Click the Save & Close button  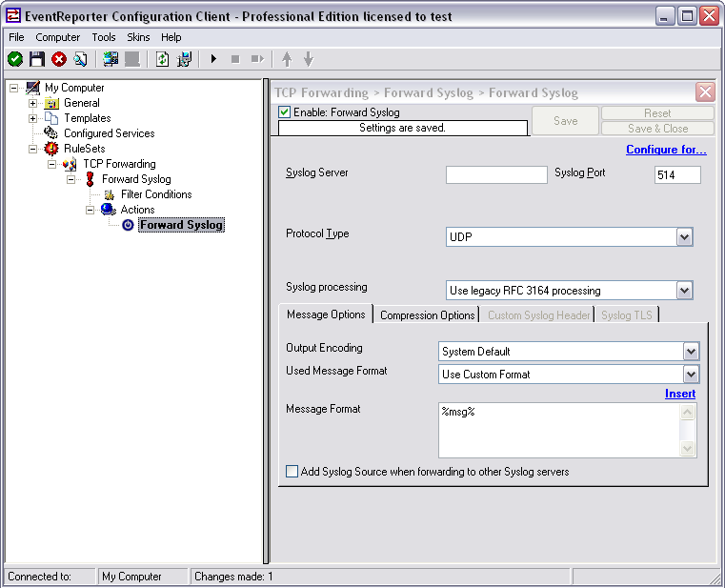(657, 128)
